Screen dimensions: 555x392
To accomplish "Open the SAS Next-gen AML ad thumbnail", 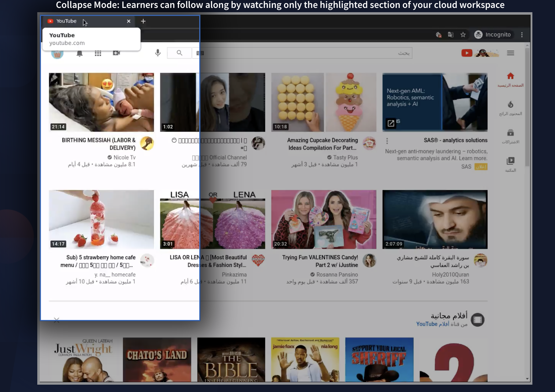I will tap(435, 102).
